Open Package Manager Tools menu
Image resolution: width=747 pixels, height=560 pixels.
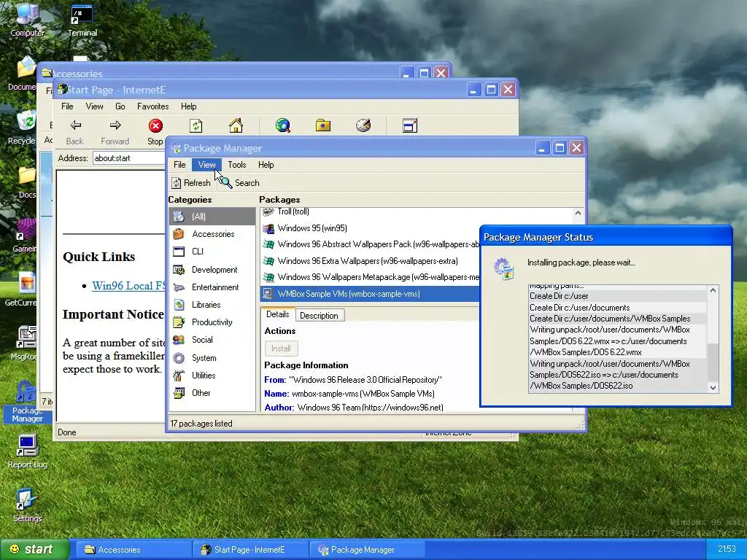tap(237, 165)
